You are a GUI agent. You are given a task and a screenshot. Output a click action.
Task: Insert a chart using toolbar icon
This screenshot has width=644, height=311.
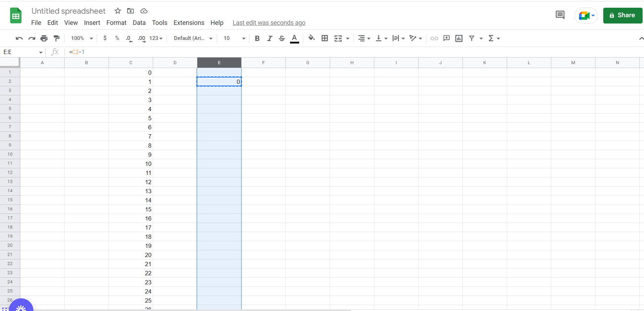click(459, 38)
